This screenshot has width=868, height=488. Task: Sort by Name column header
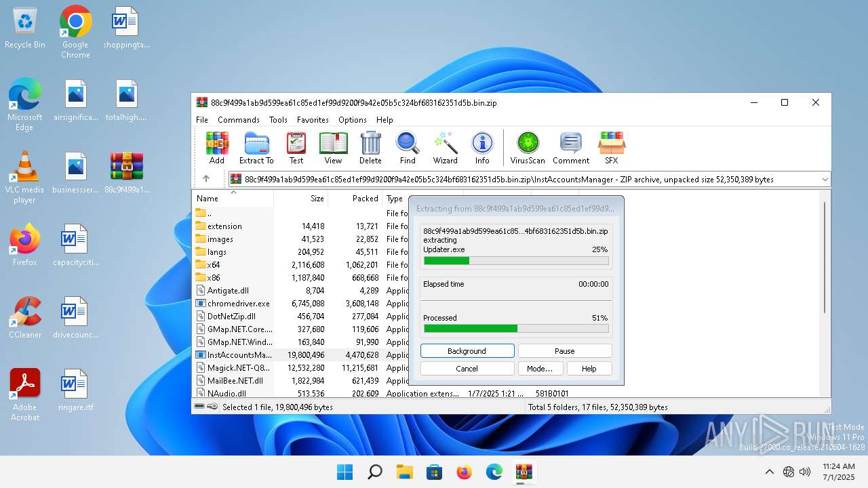tap(233, 199)
